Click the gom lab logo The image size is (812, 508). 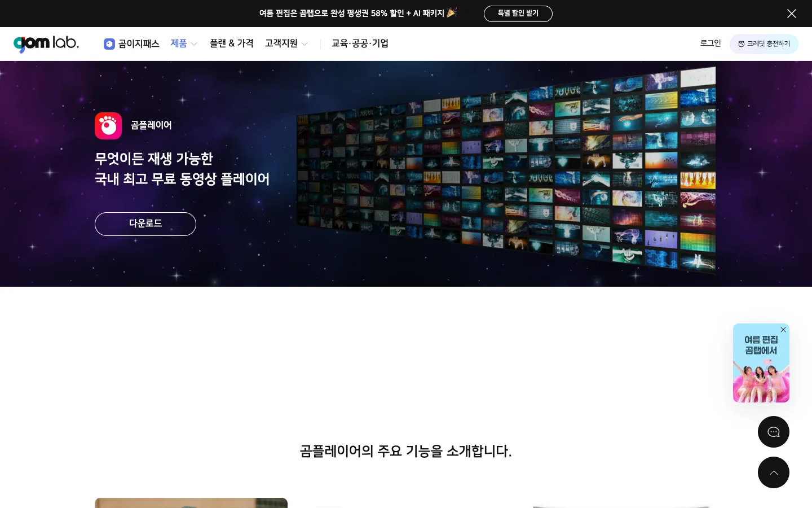coord(46,43)
